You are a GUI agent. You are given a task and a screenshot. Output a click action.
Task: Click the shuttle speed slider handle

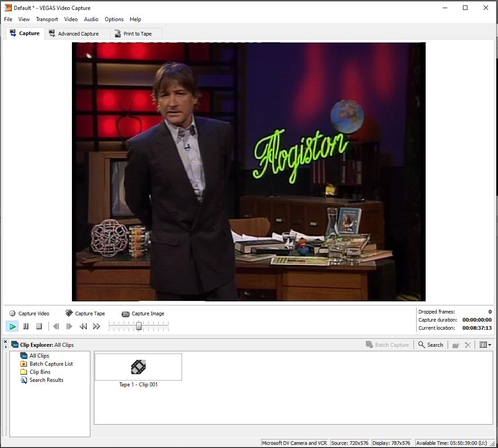139,326
